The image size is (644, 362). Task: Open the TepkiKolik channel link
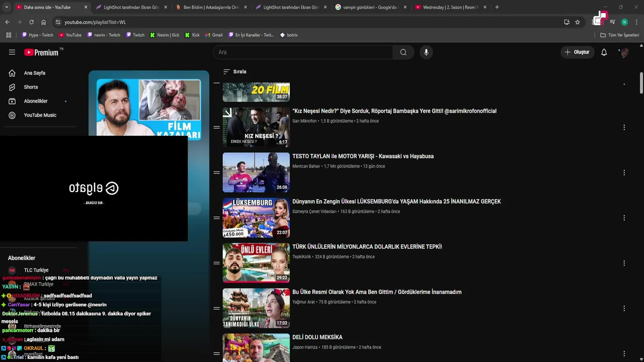coord(302,257)
